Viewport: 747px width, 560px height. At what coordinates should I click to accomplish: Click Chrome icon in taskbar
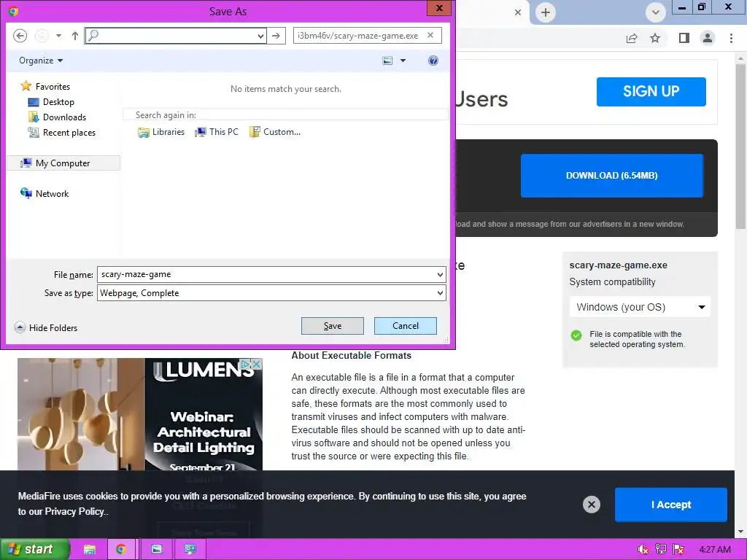(x=121, y=550)
